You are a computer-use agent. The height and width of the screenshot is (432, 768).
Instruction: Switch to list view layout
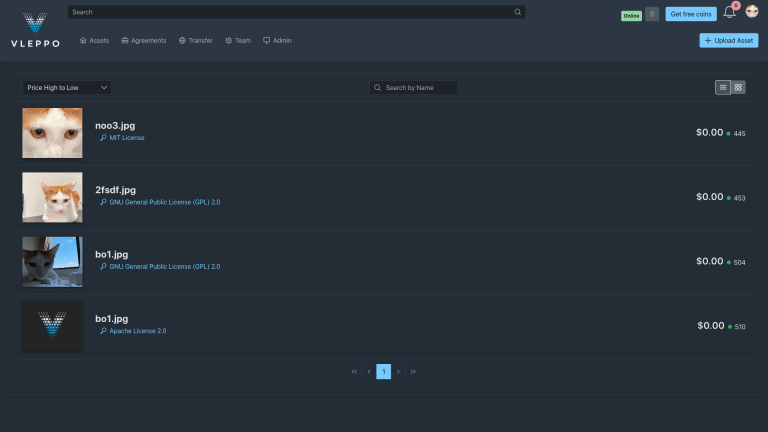coord(723,88)
